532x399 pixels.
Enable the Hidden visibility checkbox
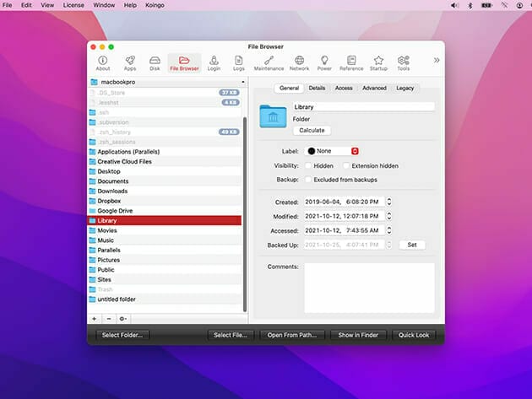click(x=307, y=166)
